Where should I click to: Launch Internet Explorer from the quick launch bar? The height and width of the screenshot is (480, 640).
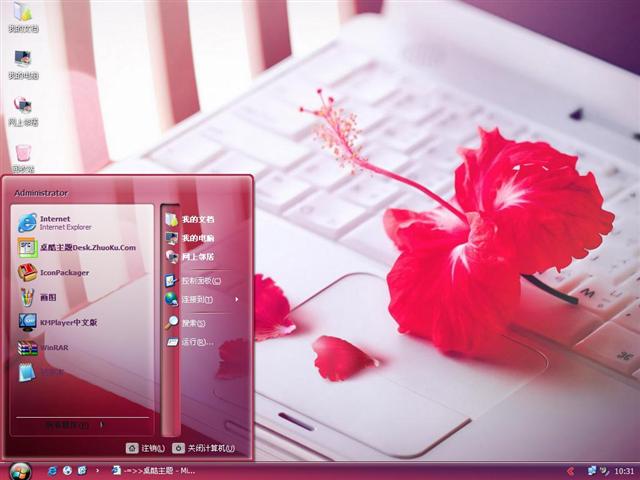[x=52, y=471]
